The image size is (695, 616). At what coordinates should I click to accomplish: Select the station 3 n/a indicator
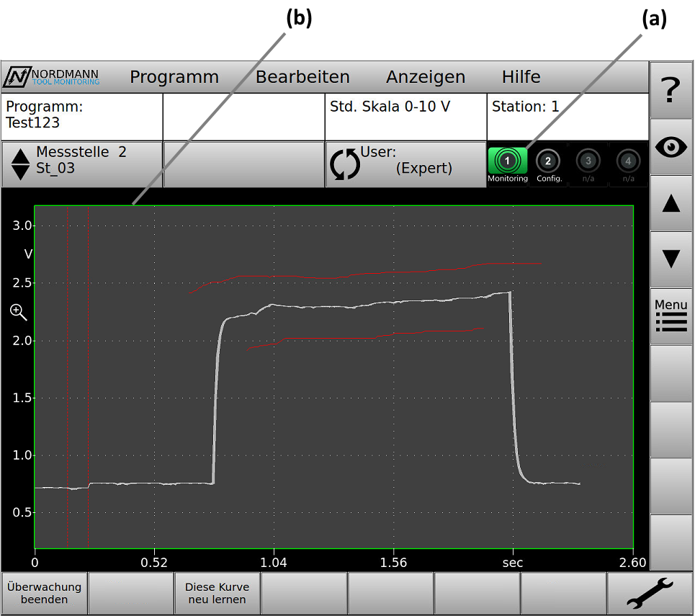tap(588, 165)
